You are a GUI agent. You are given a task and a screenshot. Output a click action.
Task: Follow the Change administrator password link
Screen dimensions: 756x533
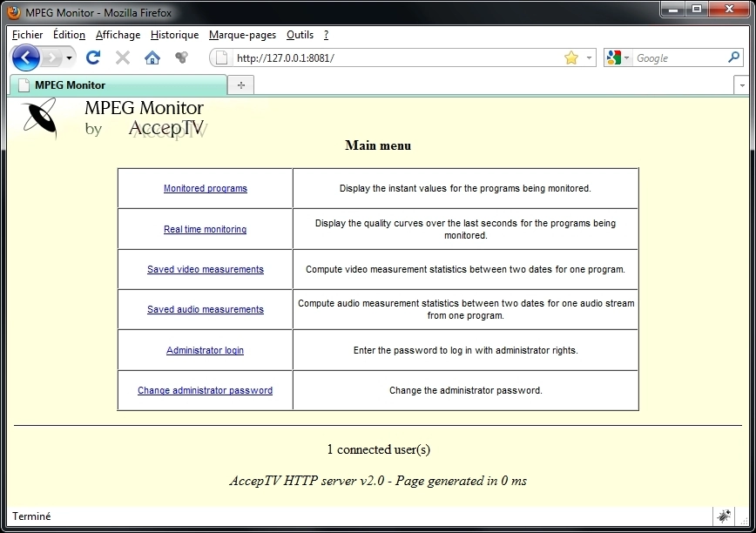(x=205, y=390)
